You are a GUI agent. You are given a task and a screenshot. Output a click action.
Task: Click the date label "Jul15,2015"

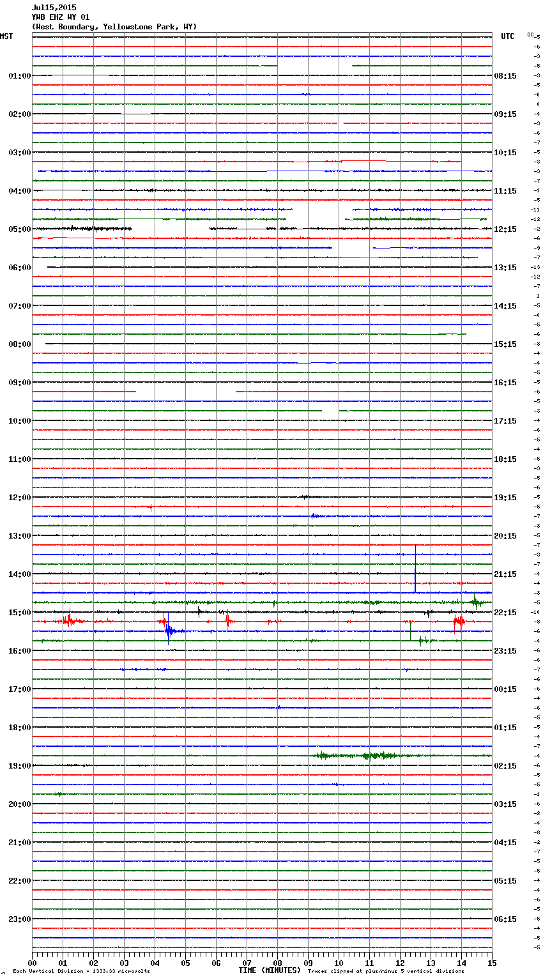click(x=54, y=8)
